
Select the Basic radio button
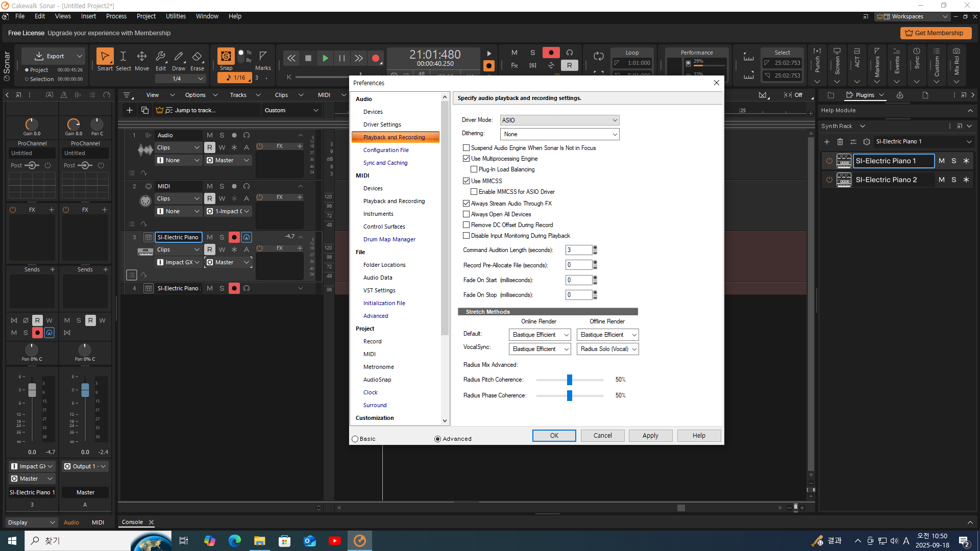(355, 439)
